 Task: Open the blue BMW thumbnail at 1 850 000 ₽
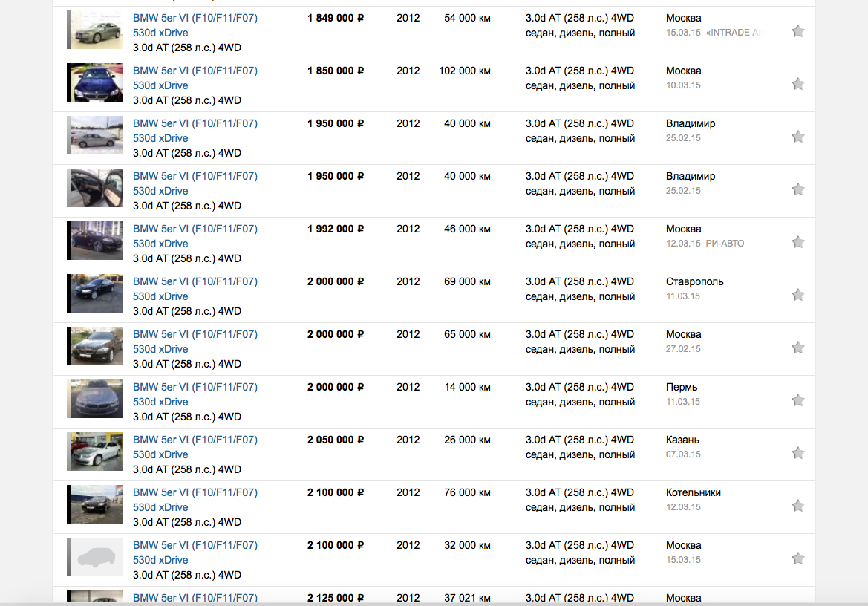point(95,82)
